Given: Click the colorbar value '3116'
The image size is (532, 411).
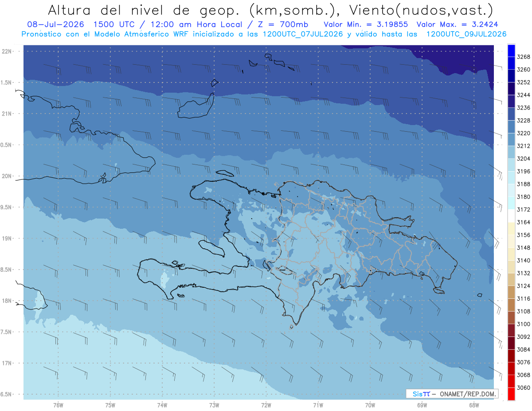Looking at the screenshot, I should [524, 298].
